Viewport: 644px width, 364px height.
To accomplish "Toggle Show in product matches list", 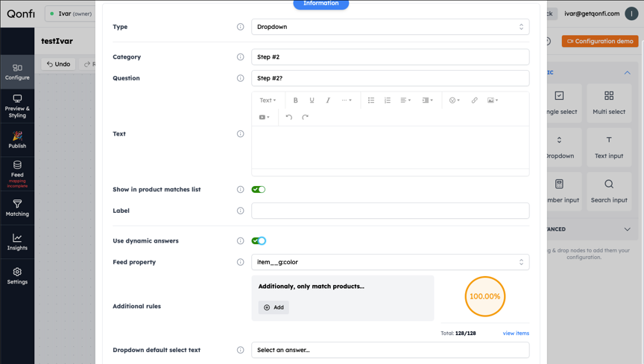I will (x=259, y=189).
